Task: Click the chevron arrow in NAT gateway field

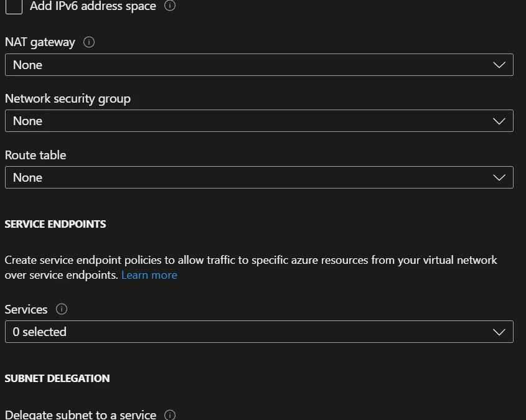Action: [x=499, y=65]
